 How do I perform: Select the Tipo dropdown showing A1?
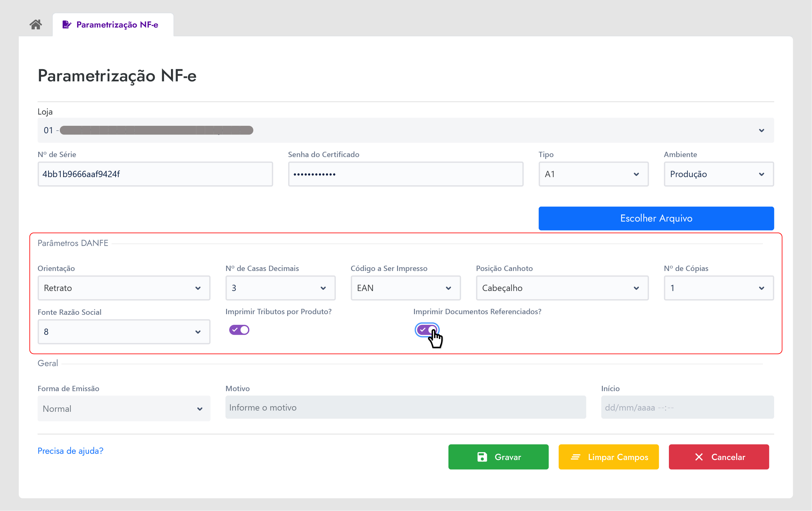593,174
